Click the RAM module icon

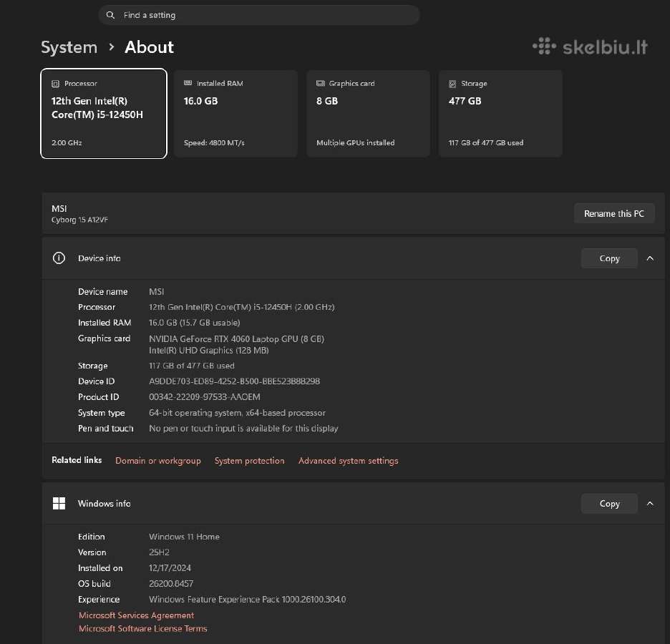188,83
